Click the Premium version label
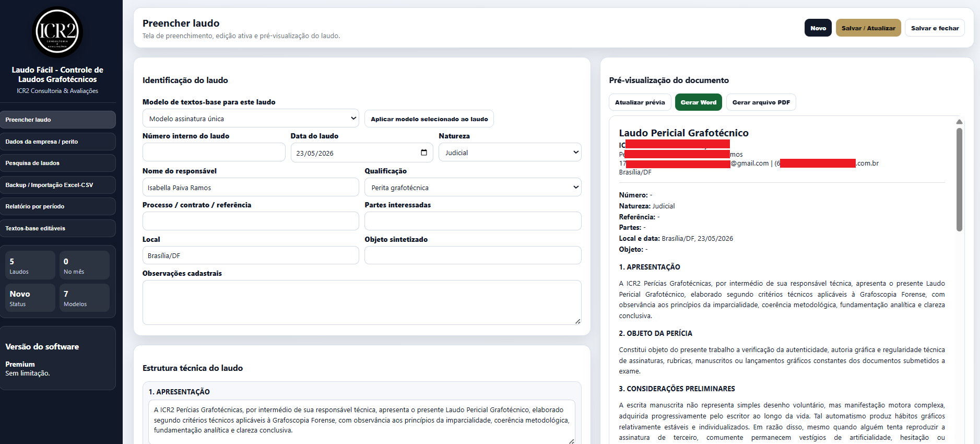Screen dimensions: 980x444 (x=20, y=364)
